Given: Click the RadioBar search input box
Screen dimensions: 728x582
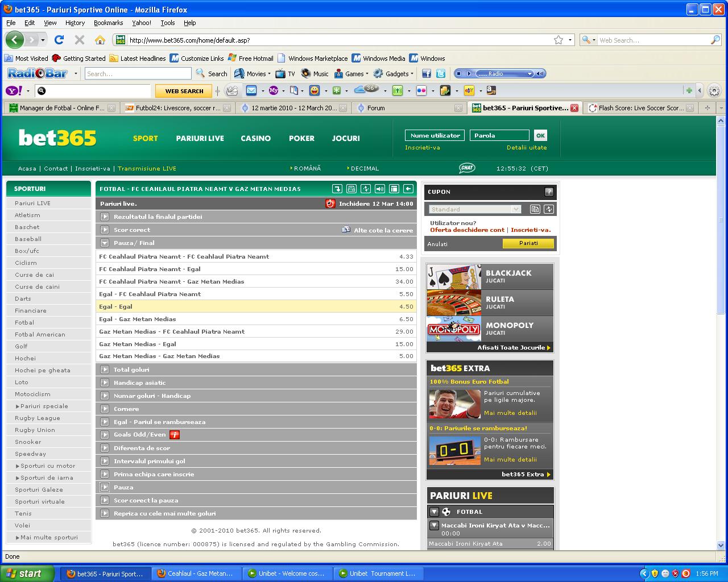Looking at the screenshot, I should click(x=138, y=73).
